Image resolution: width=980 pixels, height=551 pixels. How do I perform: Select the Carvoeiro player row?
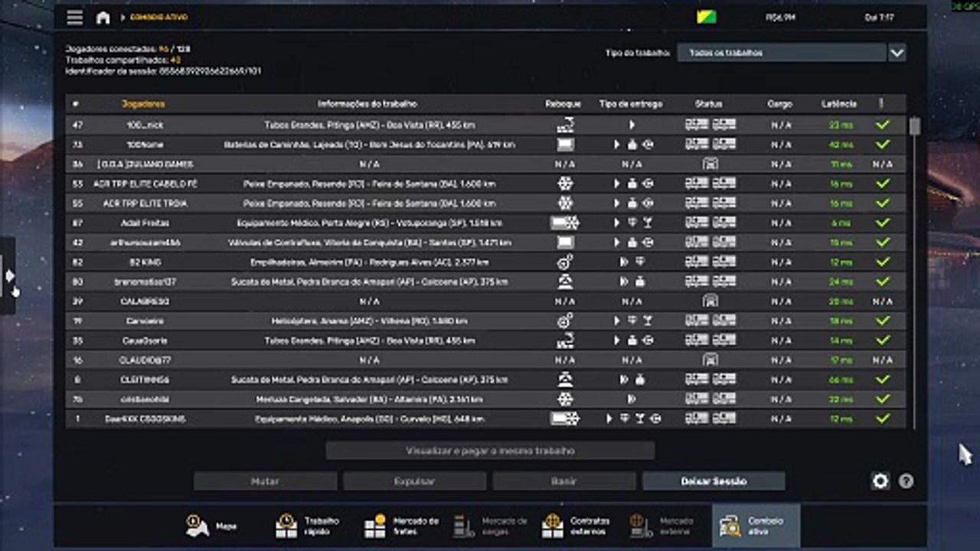pos(485,321)
